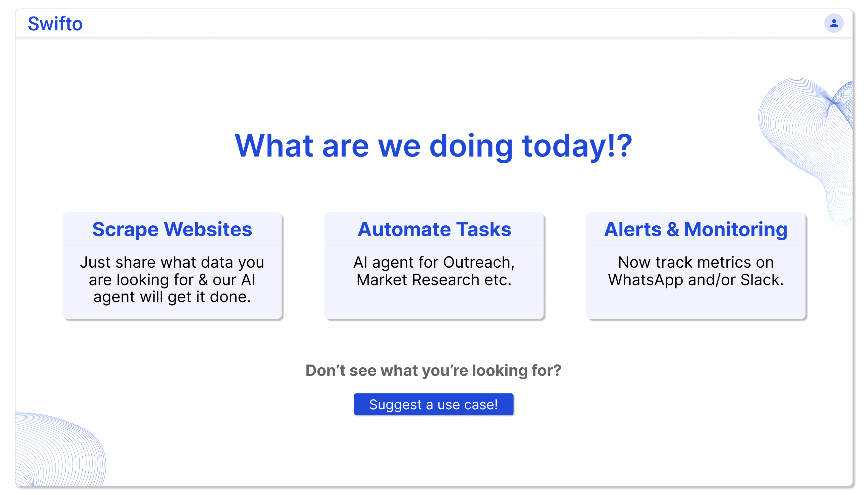
Task: Click the Don't see what you're looking for text
Action: click(x=433, y=370)
